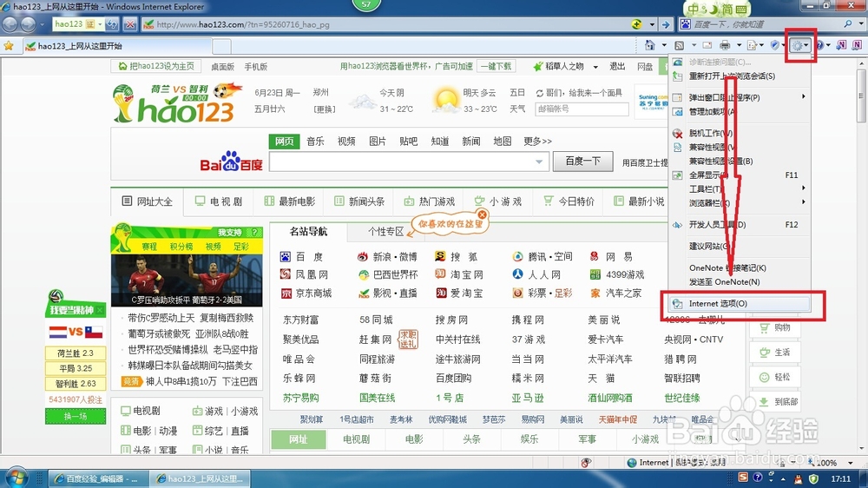Viewport: 868px width, 488px height.
Task: Select 重新打开上次浏览会话(S) menu entry
Action: click(x=732, y=76)
